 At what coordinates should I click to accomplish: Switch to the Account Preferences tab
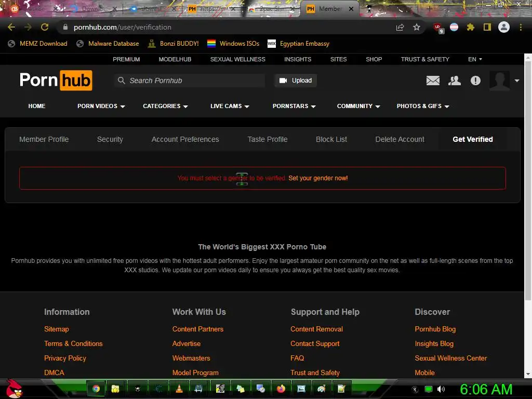point(185,139)
